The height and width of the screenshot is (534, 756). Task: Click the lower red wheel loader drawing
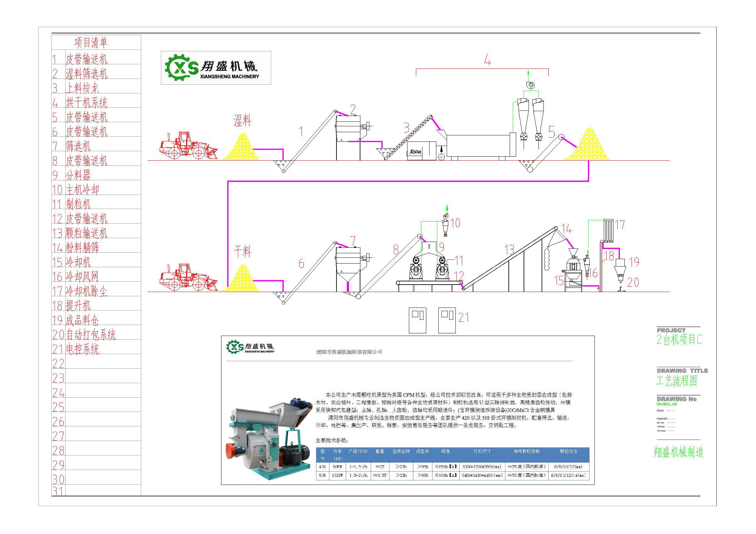(188, 278)
